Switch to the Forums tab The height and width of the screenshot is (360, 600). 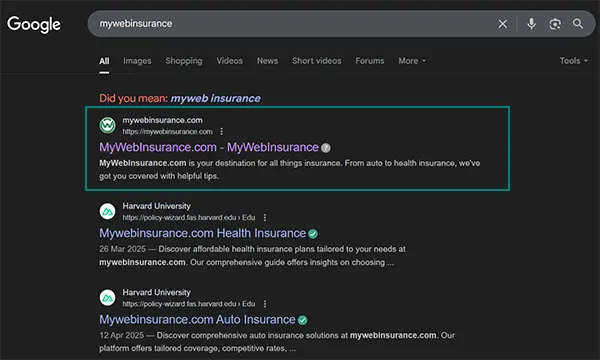[370, 61]
